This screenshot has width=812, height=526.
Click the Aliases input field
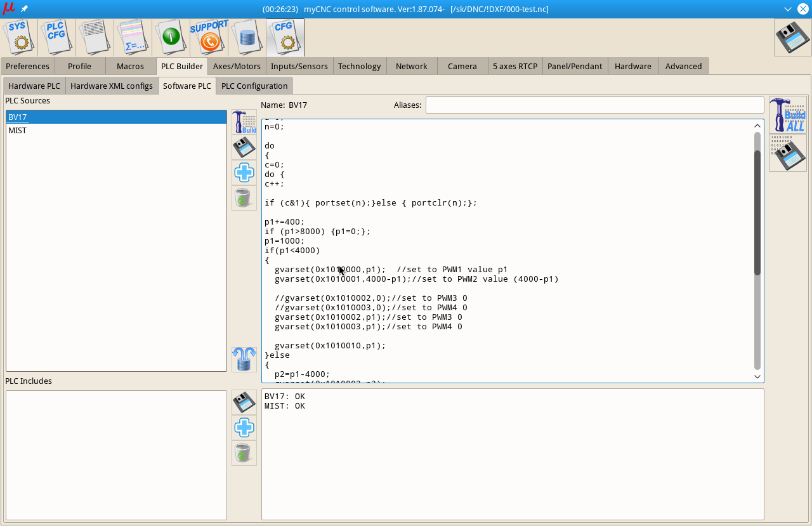pos(594,105)
